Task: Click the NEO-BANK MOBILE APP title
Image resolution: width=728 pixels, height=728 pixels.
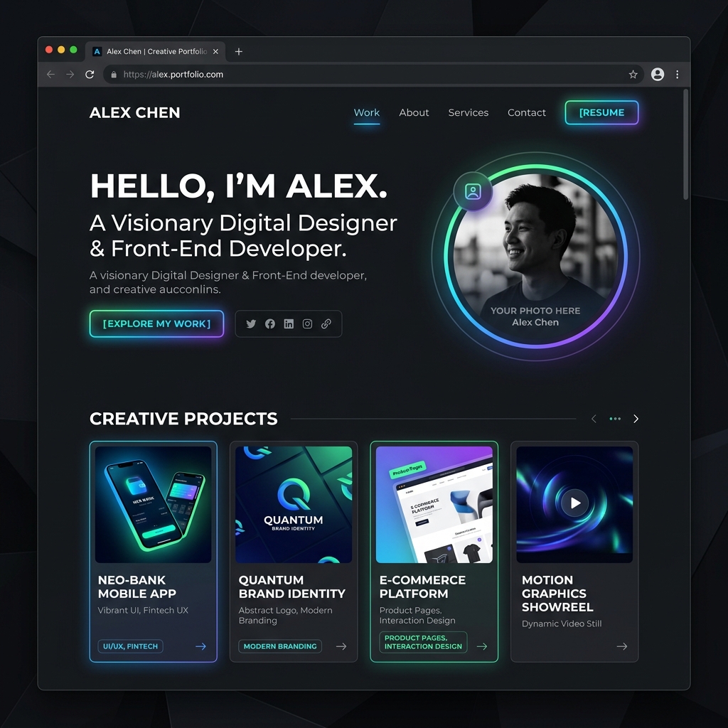Action: pyautogui.click(x=137, y=587)
